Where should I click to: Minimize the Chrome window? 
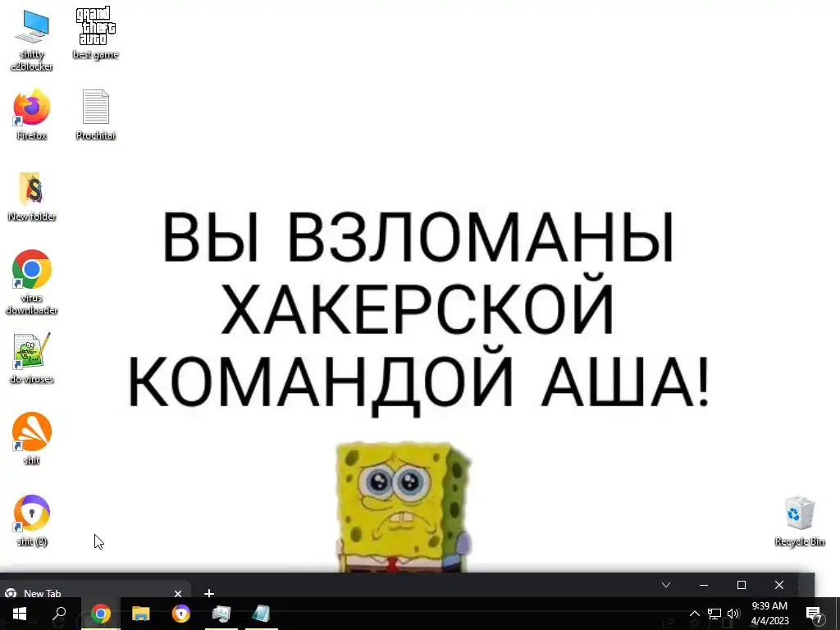point(704,585)
